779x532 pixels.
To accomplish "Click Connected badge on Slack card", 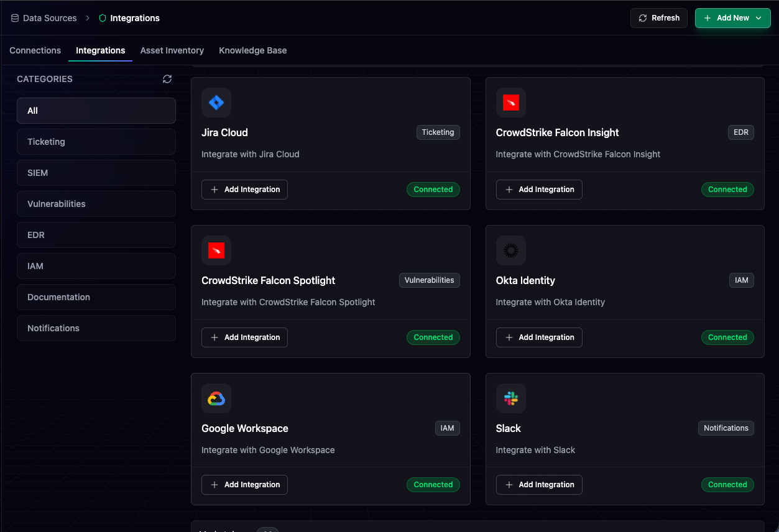I will tap(727, 485).
